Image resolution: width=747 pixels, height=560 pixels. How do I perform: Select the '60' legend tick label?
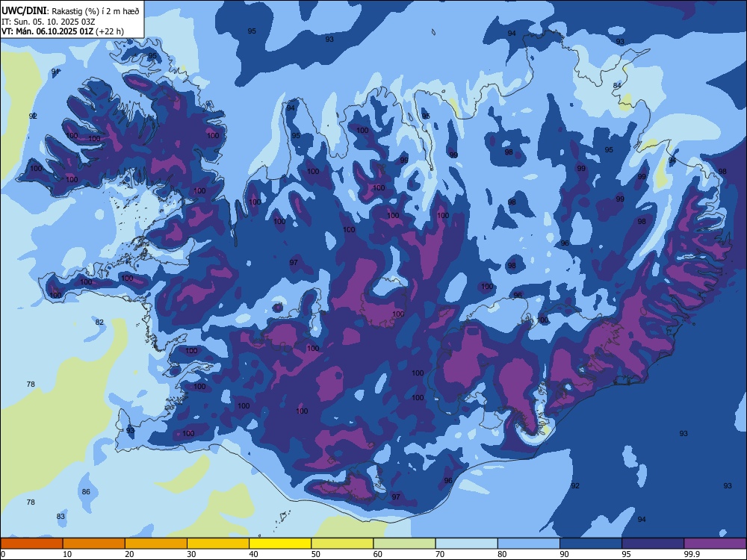point(378,554)
